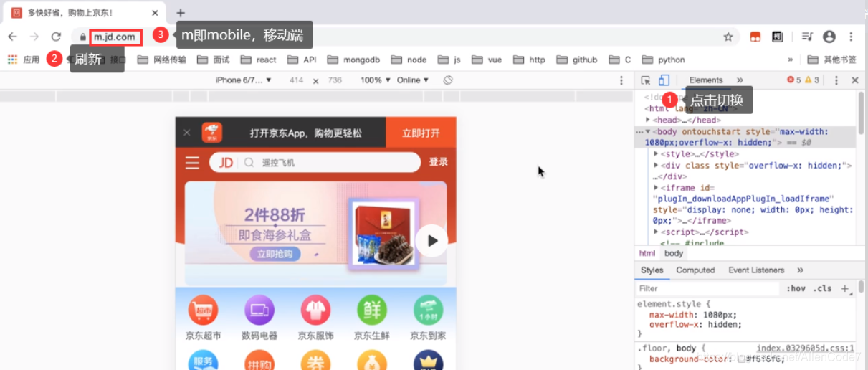Open the 100% zoom dropdown
Screen dimensions: 868x370
click(376, 80)
